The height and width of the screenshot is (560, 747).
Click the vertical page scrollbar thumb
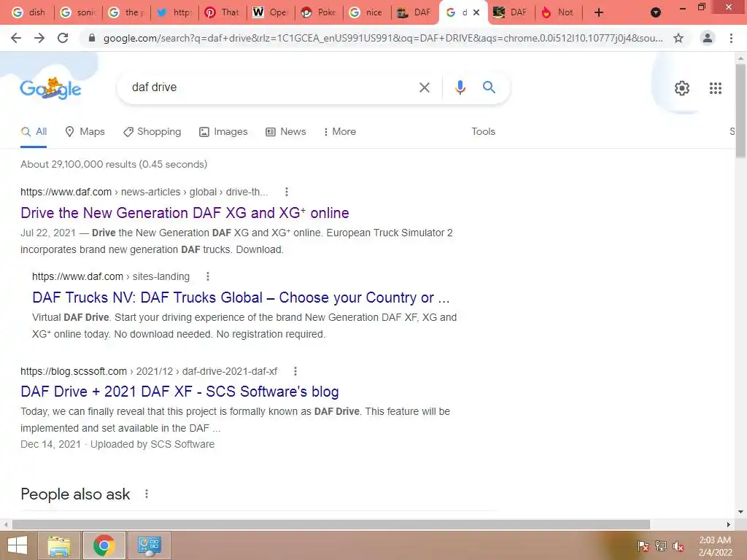click(740, 109)
